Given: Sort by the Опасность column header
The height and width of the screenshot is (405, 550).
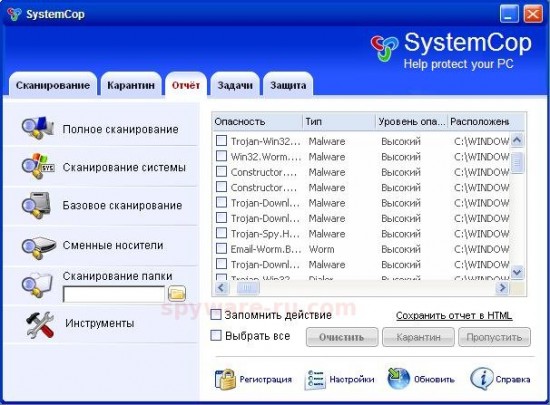Looking at the screenshot, I should 257,122.
